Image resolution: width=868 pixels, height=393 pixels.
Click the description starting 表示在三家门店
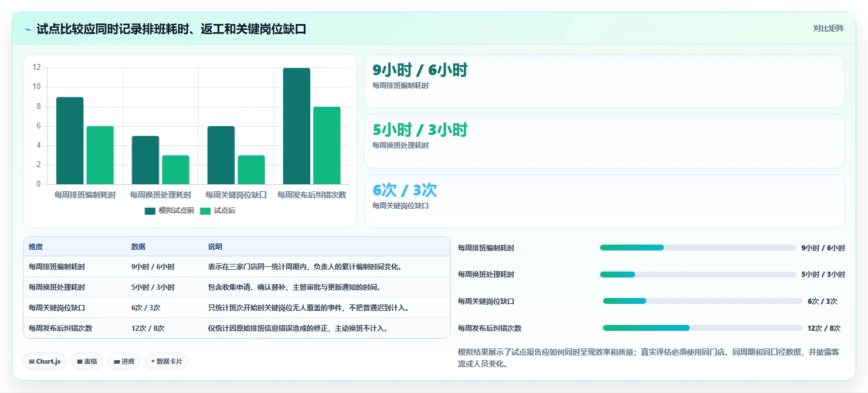(305, 267)
